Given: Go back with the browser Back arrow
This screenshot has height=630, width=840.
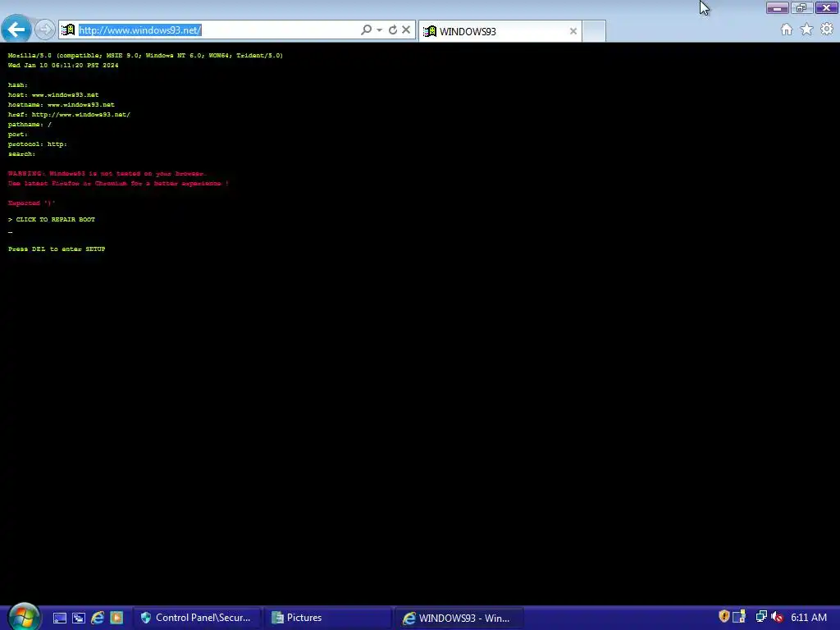Looking at the screenshot, I should pyautogui.click(x=16, y=30).
